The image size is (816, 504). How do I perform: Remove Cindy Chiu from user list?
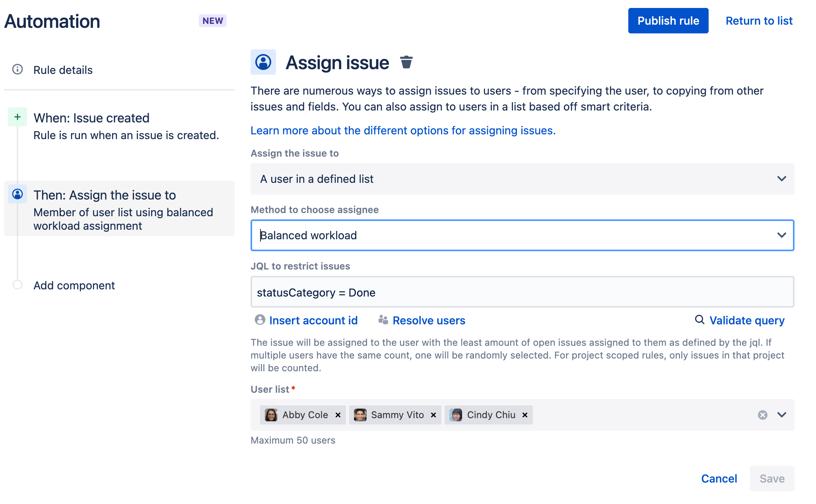[x=525, y=415]
